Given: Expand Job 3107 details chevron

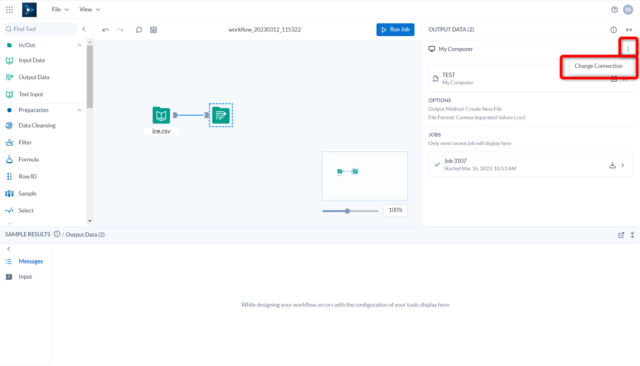Looking at the screenshot, I should pos(623,165).
